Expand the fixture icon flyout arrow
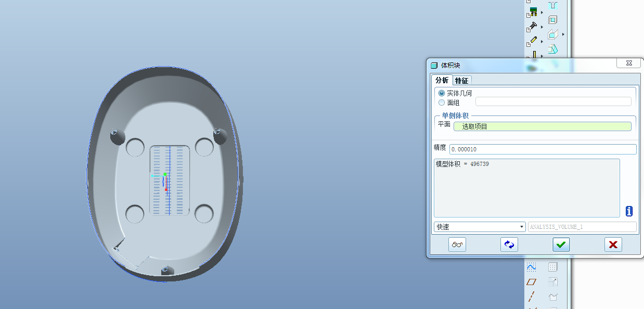The image size is (644, 309). tap(542, 12)
